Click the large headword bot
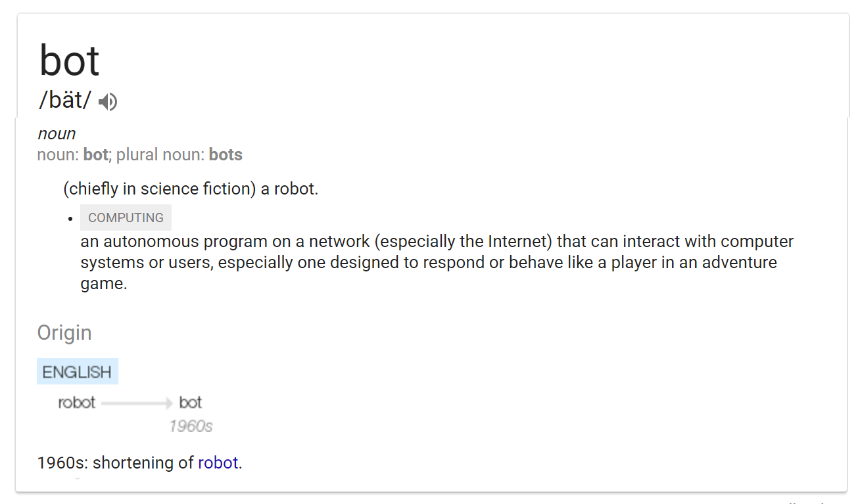858x504 pixels. (x=68, y=60)
